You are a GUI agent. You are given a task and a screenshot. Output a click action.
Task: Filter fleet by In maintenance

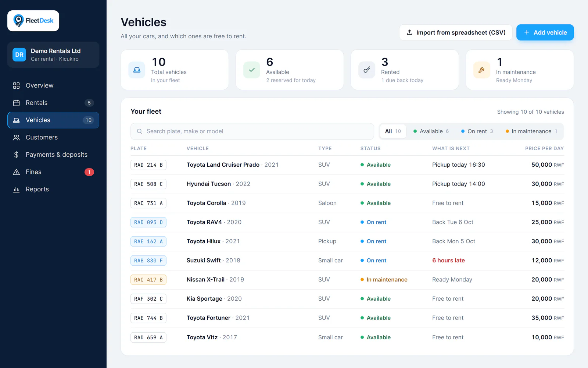point(531,131)
